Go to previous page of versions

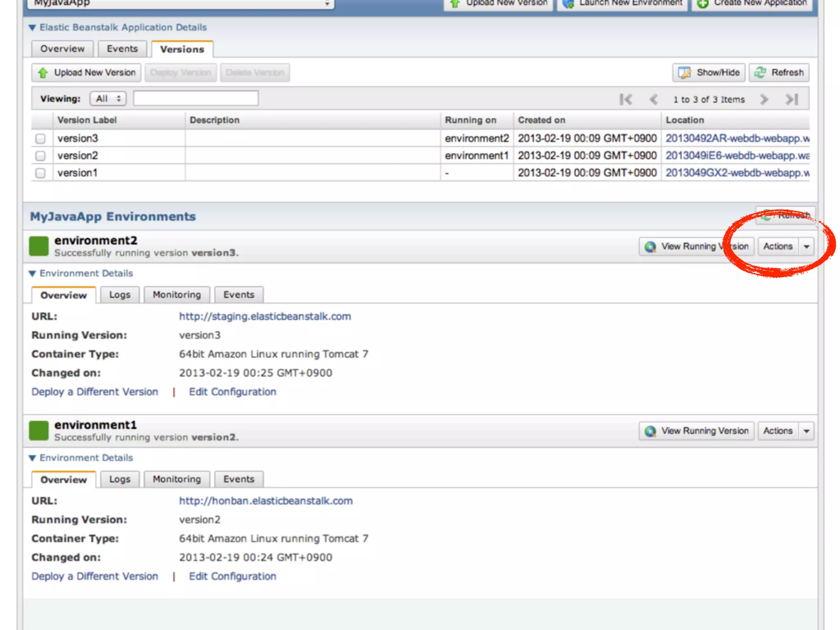tap(653, 99)
